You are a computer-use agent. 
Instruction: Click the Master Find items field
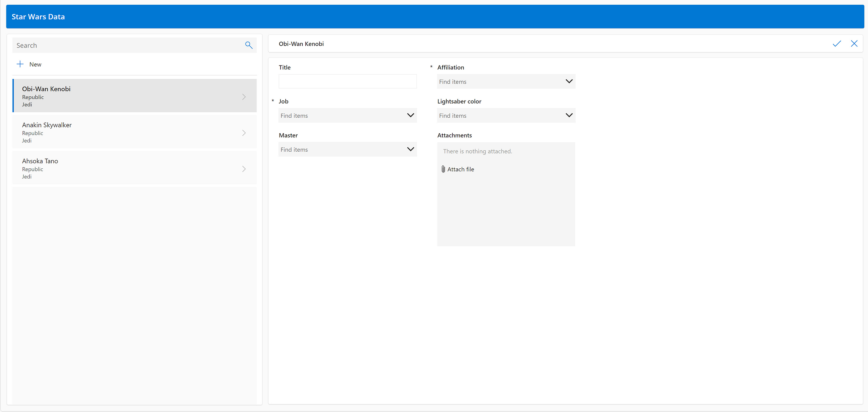348,150
